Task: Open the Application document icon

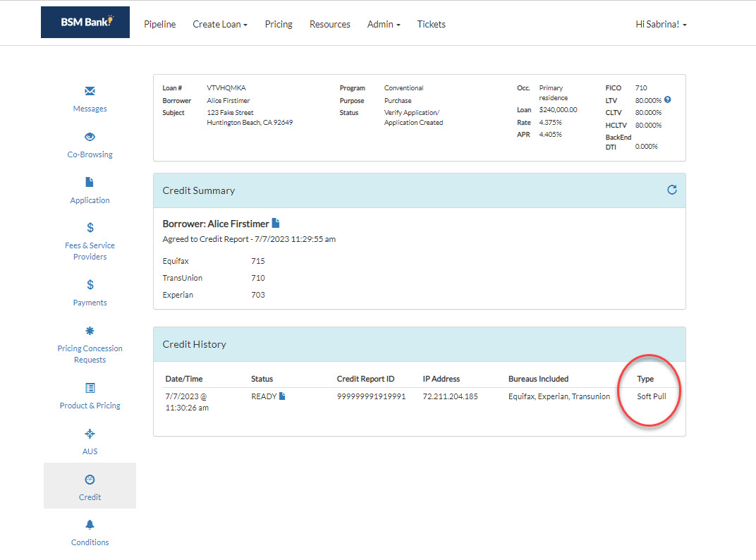Action: coord(90,182)
